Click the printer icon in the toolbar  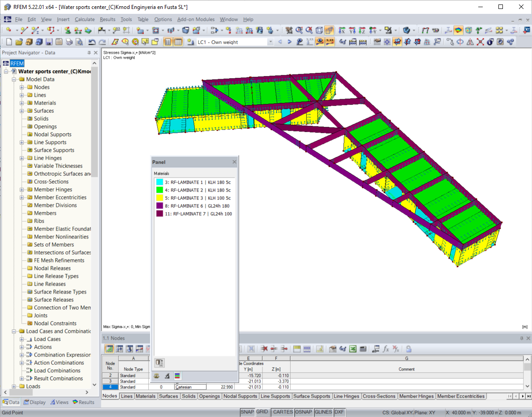coord(69,42)
